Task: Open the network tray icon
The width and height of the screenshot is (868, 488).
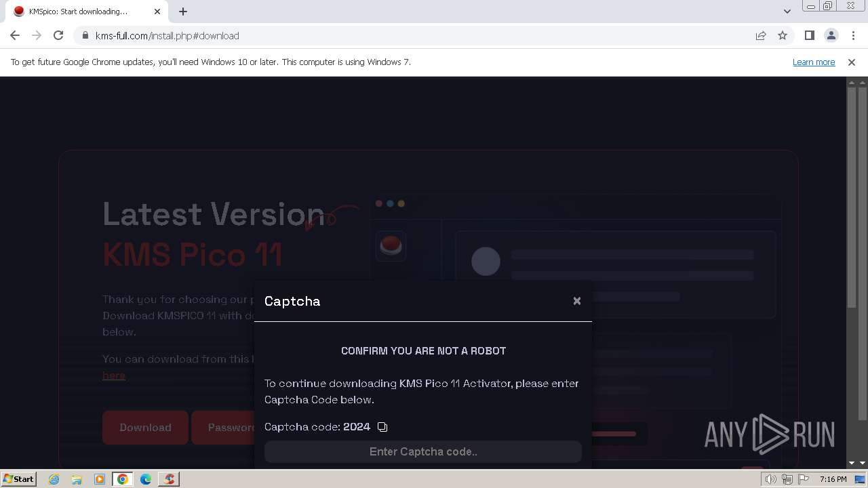Action: click(x=787, y=479)
